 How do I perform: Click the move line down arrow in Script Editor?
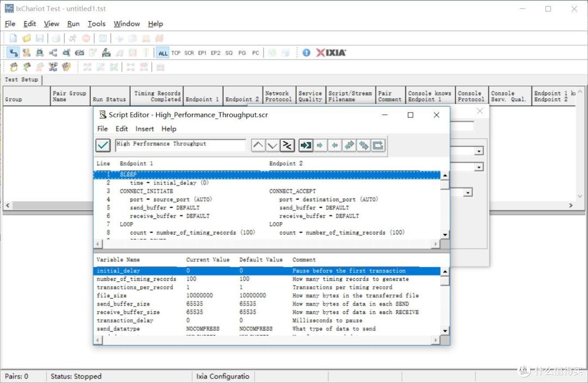point(273,145)
